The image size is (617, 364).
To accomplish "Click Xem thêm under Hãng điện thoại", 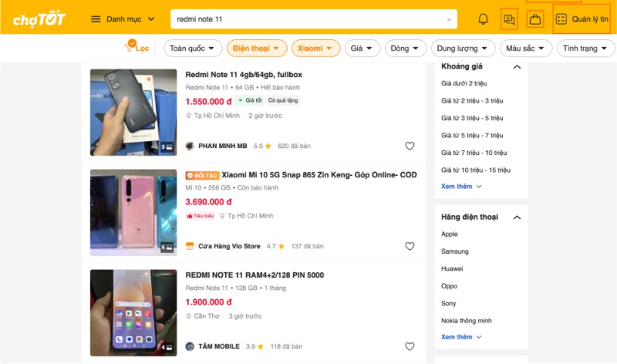I will click(x=460, y=337).
